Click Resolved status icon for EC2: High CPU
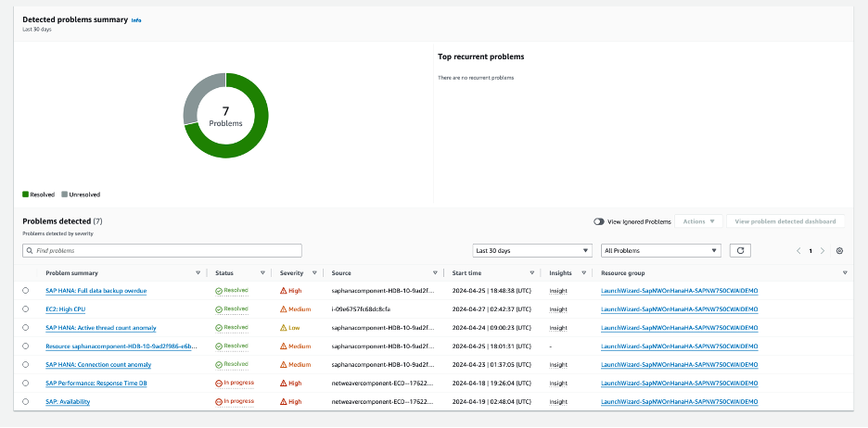This screenshot has height=428, width=868. (x=219, y=309)
